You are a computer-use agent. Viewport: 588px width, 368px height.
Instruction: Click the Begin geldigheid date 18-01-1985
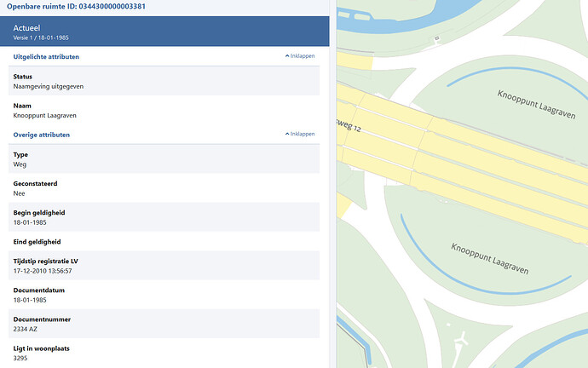tap(30, 222)
